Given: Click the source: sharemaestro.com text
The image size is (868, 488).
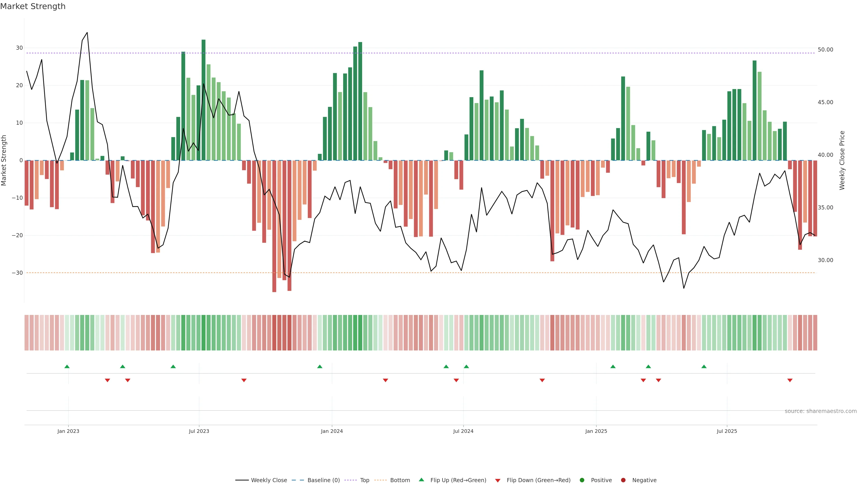Looking at the screenshot, I should pos(821,411).
